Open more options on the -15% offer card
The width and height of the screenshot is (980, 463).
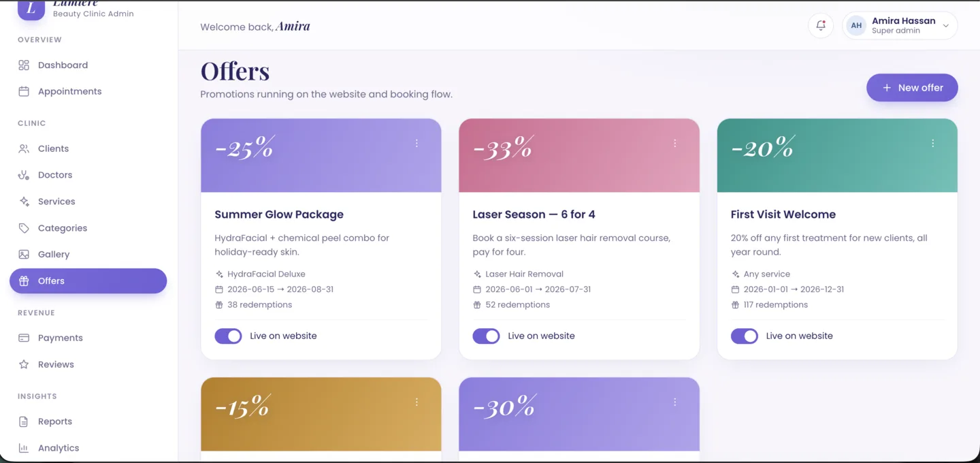pyautogui.click(x=416, y=402)
